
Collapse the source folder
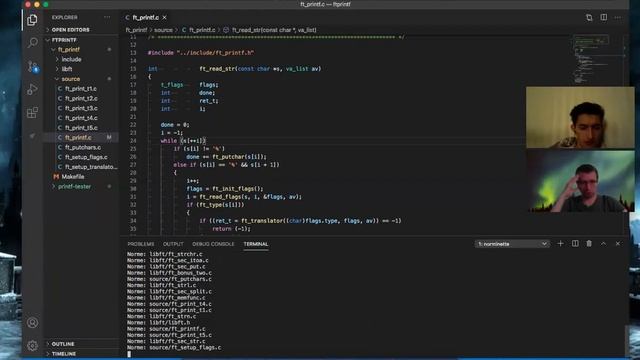point(71,79)
